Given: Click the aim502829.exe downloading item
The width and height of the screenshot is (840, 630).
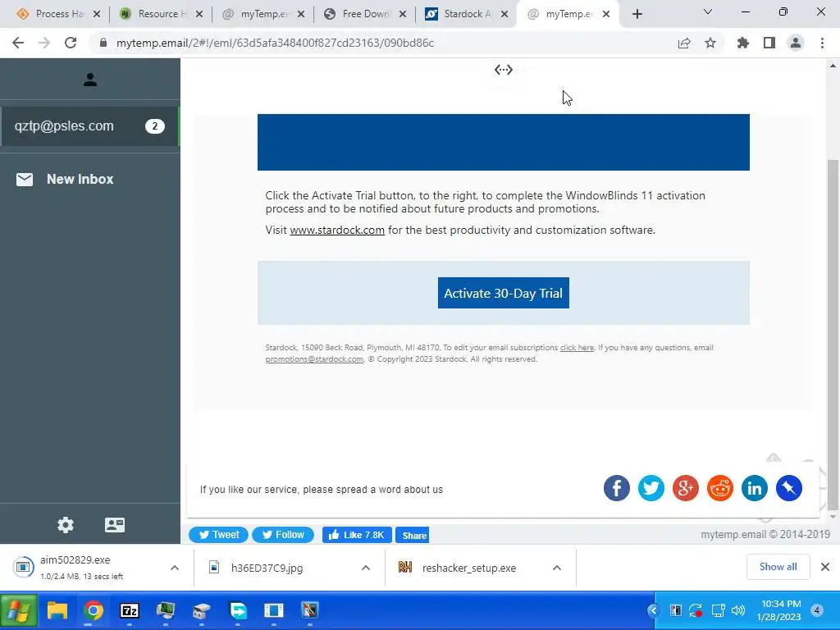Looking at the screenshot, I should coord(80,568).
